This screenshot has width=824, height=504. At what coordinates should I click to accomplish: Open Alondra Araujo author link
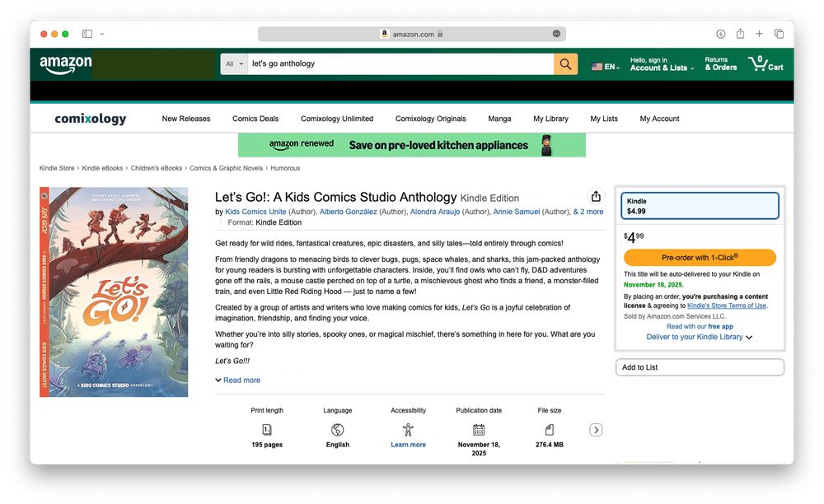pyautogui.click(x=434, y=212)
